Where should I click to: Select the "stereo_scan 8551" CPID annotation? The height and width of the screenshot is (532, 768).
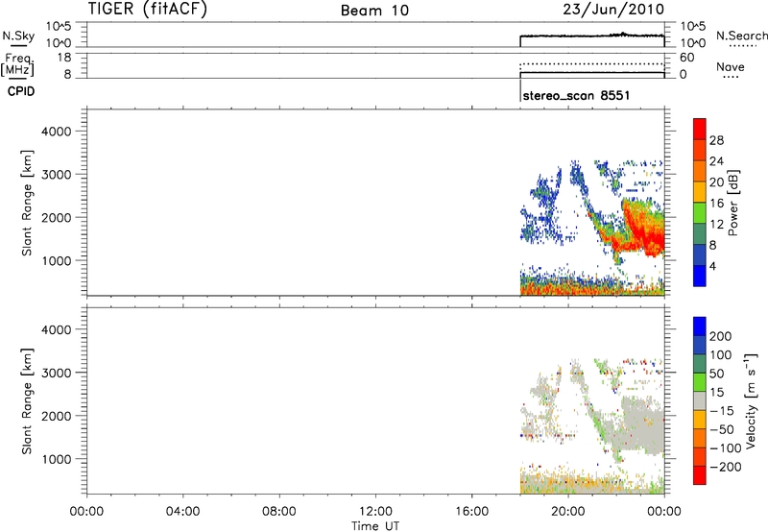pos(576,95)
